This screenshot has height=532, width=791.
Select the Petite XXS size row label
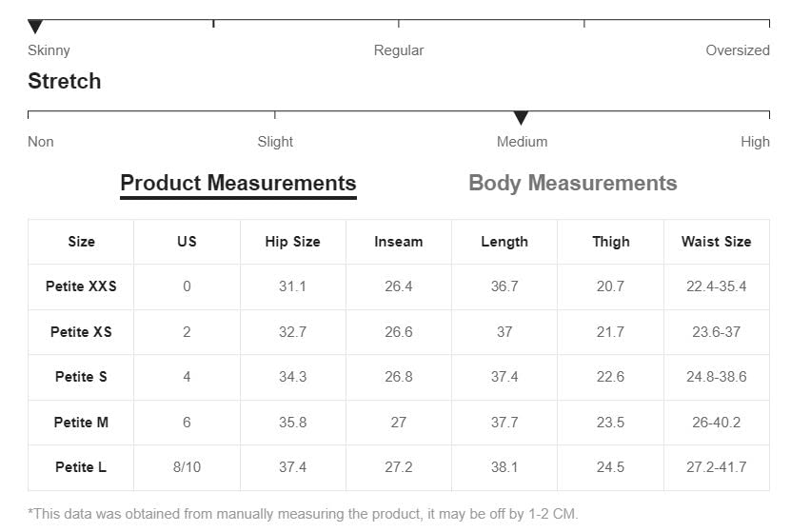click(x=81, y=286)
